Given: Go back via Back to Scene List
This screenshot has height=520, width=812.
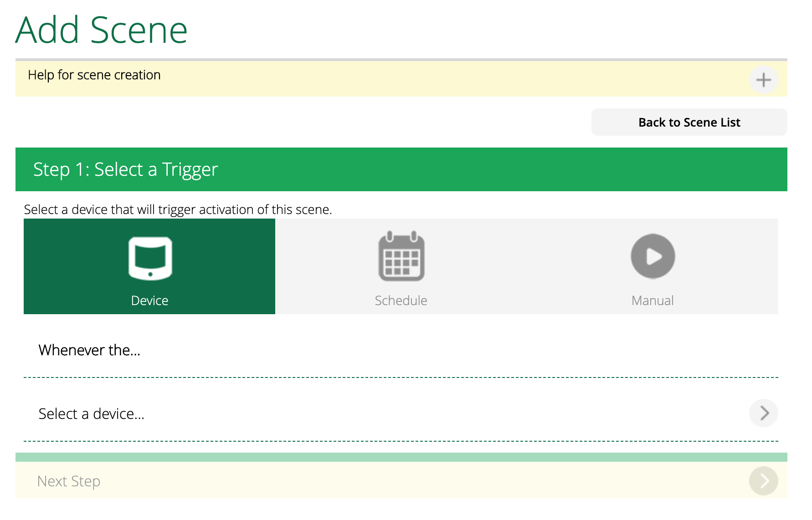Looking at the screenshot, I should pyautogui.click(x=689, y=122).
